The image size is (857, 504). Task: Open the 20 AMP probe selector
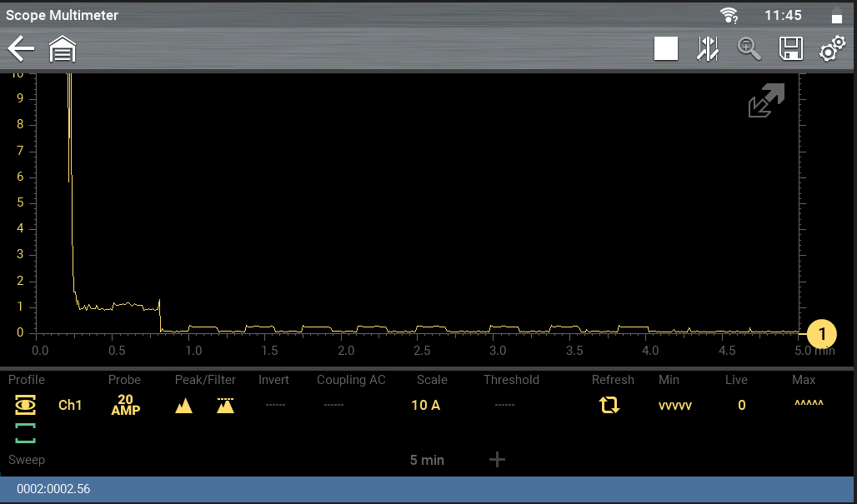[125, 406]
